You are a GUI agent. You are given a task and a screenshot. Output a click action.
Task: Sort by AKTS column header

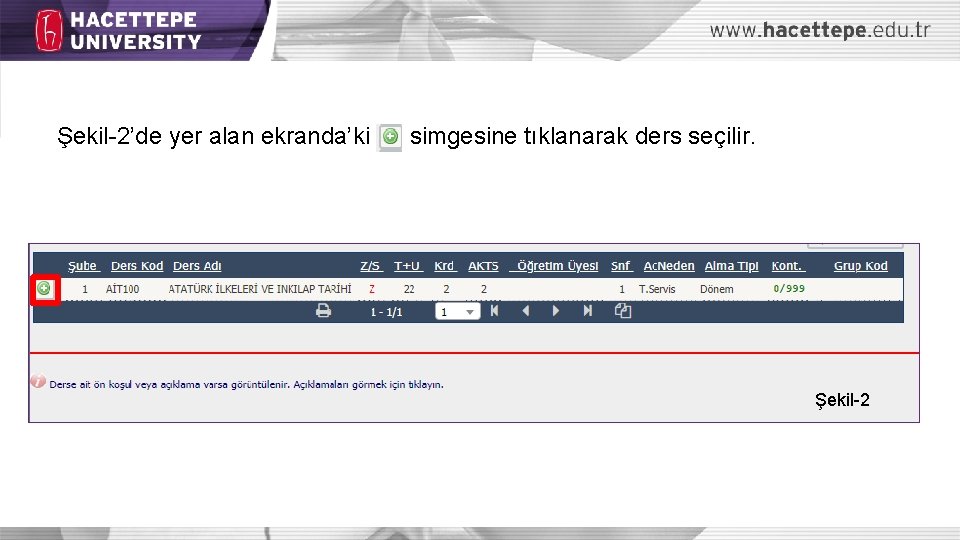(483, 266)
